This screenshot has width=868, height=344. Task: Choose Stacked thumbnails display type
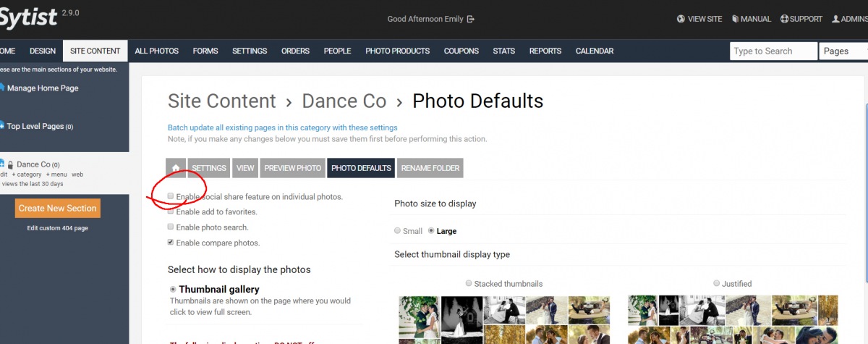click(x=469, y=283)
